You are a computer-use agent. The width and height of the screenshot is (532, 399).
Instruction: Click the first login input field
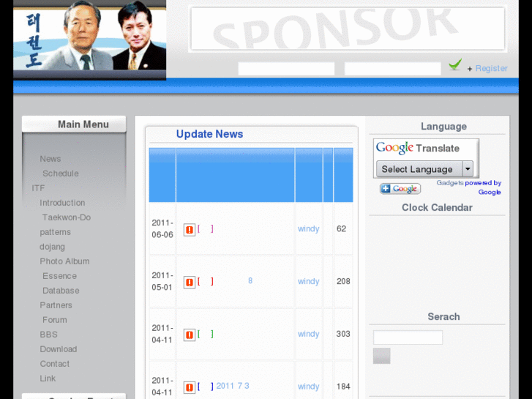click(286, 69)
